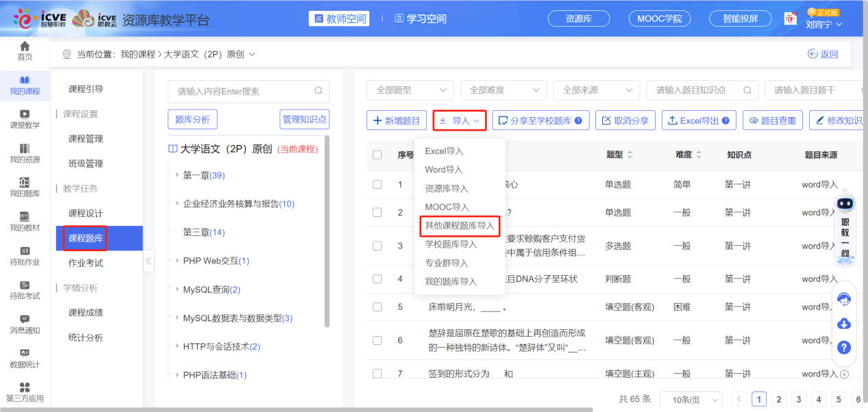
Task: Select Word导入 from the import menu
Action: click(x=444, y=170)
